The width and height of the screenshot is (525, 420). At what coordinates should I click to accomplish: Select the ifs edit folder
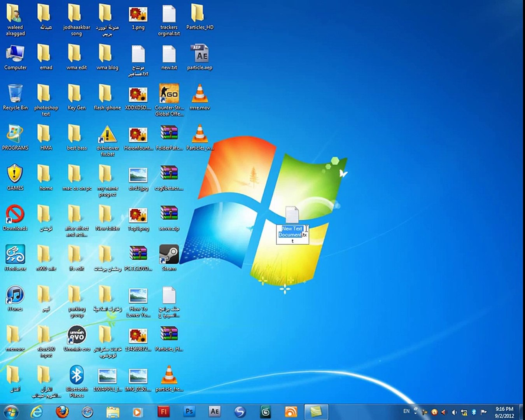pyautogui.click(x=77, y=258)
